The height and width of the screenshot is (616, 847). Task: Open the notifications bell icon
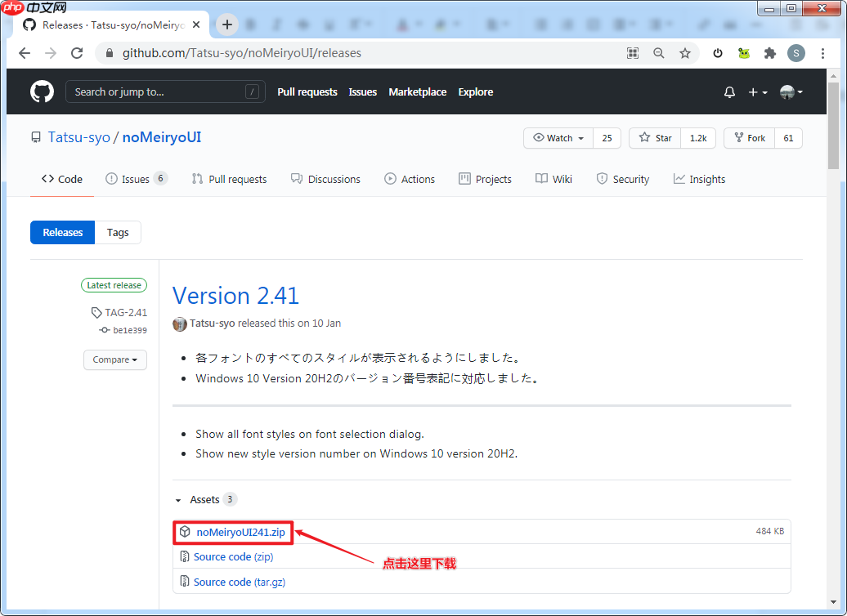click(x=729, y=92)
